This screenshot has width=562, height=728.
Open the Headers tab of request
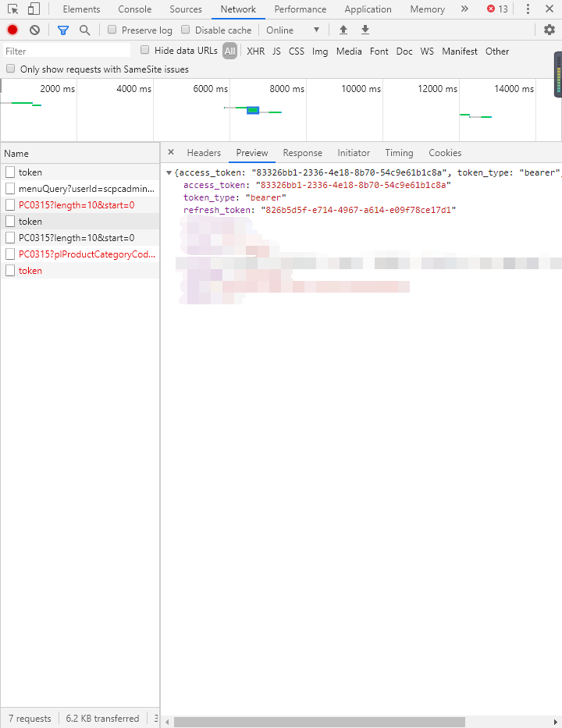204,153
